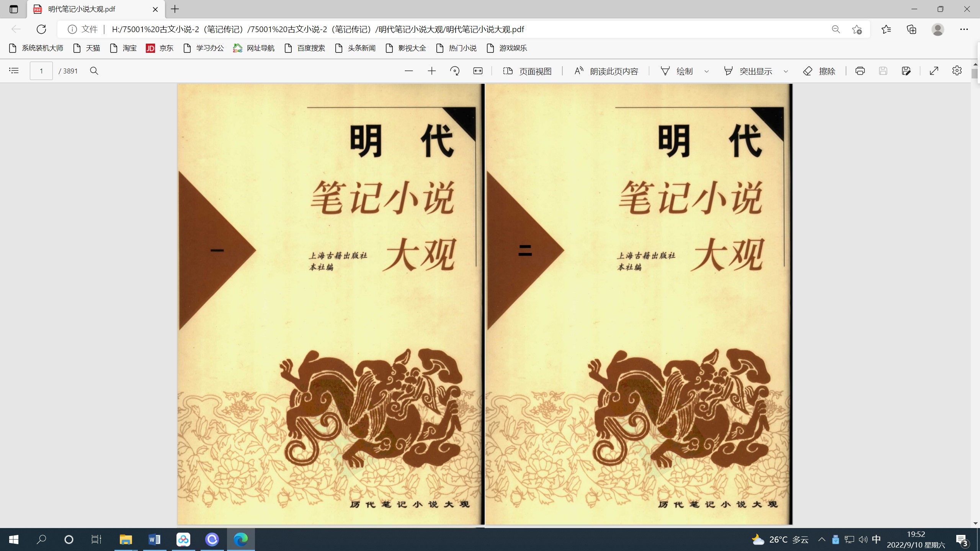Open tab actions menu icon

(x=14, y=9)
